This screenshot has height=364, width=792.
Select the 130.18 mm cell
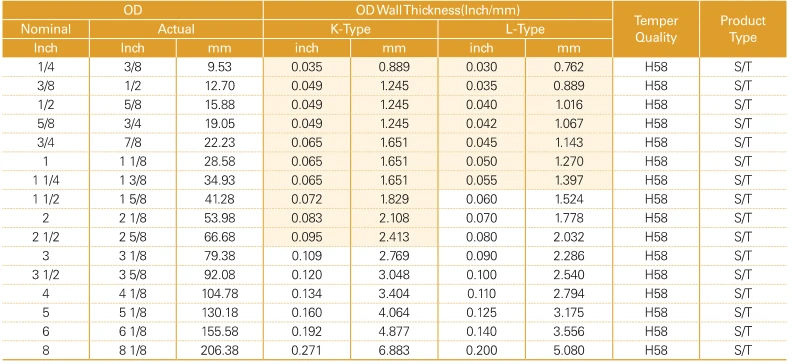pyautogui.click(x=220, y=313)
